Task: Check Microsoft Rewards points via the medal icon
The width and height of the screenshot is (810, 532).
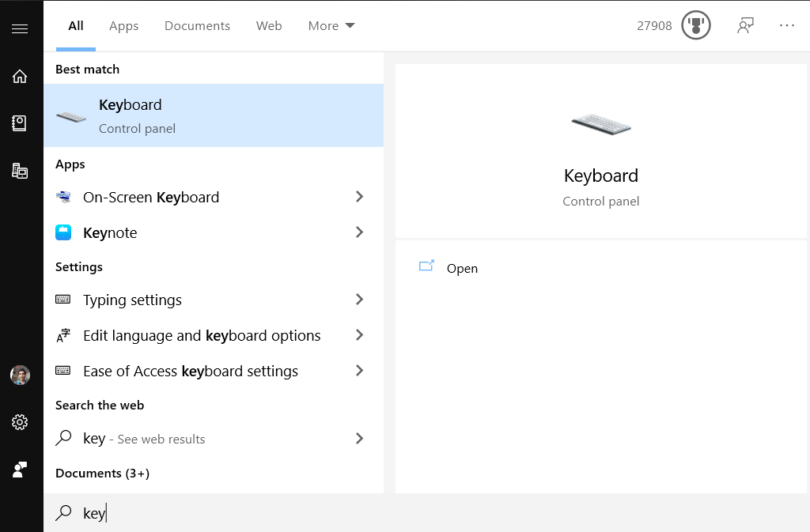Action: tap(695, 25)
